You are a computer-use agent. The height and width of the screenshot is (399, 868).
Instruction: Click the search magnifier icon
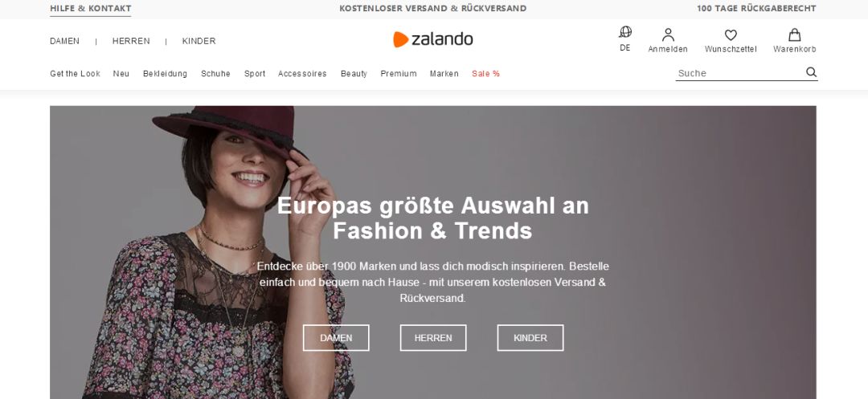811,71
